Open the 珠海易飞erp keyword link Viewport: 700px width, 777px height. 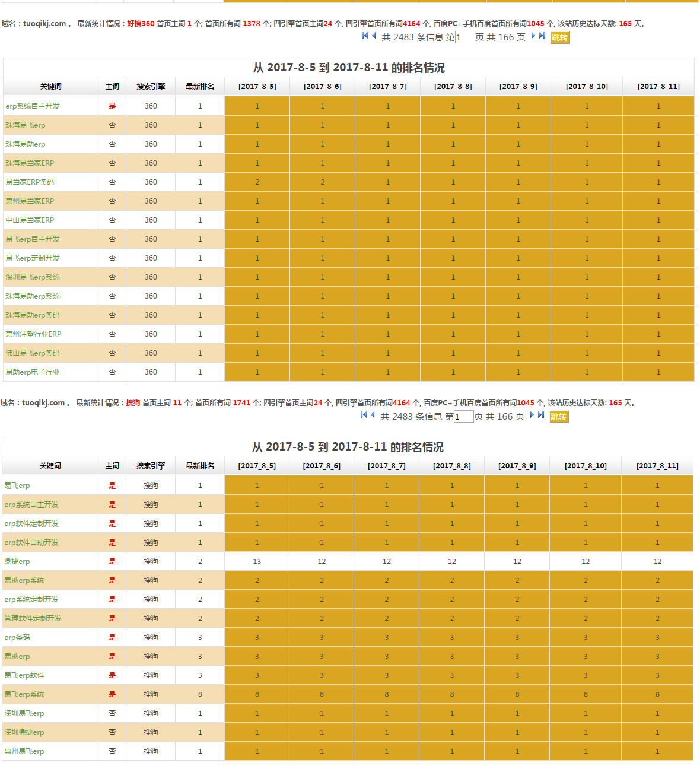[26, 125]
